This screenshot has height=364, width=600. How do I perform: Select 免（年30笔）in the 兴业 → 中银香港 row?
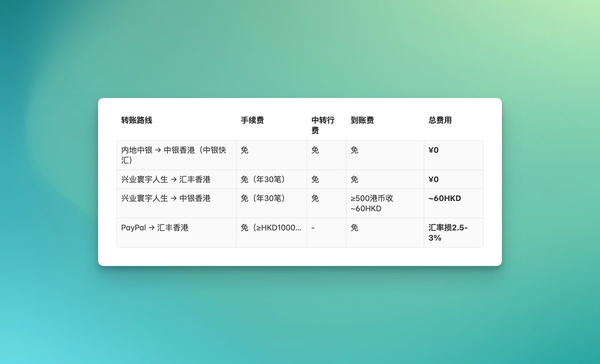tap(263, 198)
